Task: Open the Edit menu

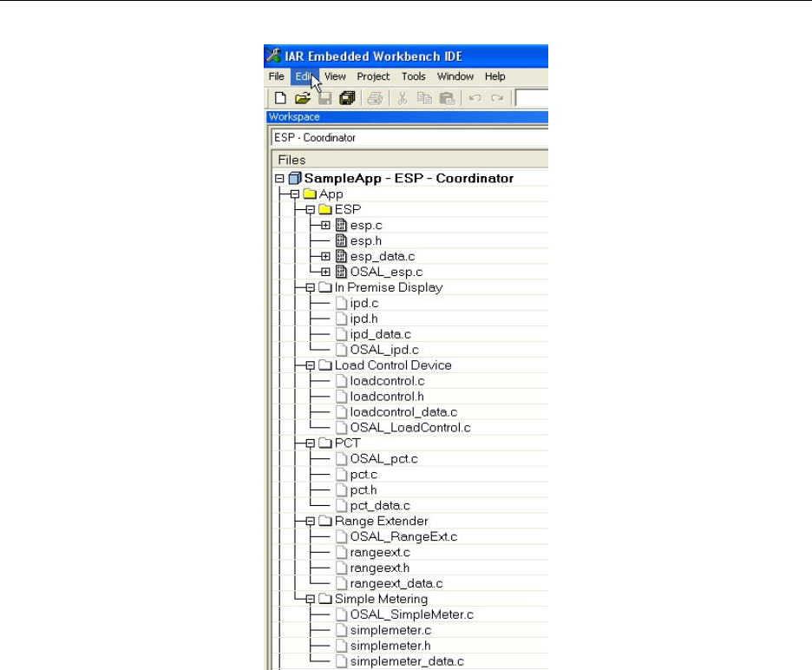Action: (x=304, y=76)
